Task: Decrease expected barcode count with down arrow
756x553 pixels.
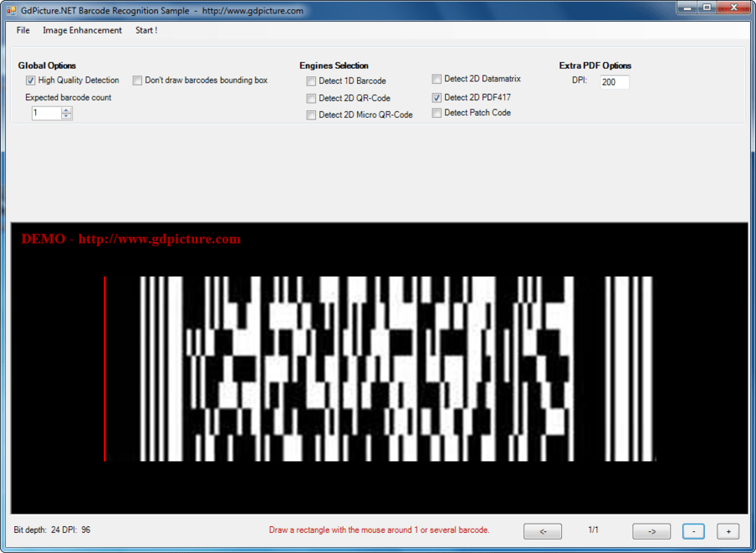Action: pyautogui.click(x=66, y=116)
